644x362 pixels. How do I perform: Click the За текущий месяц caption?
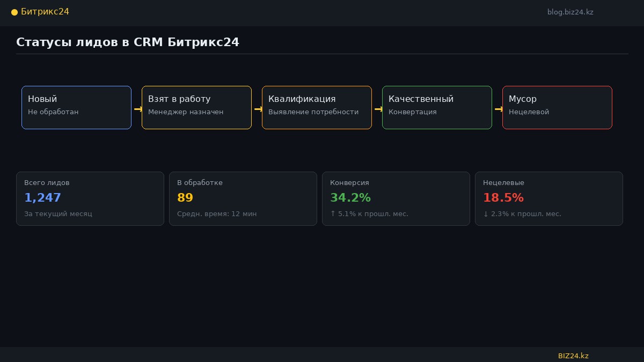point(58,214)
